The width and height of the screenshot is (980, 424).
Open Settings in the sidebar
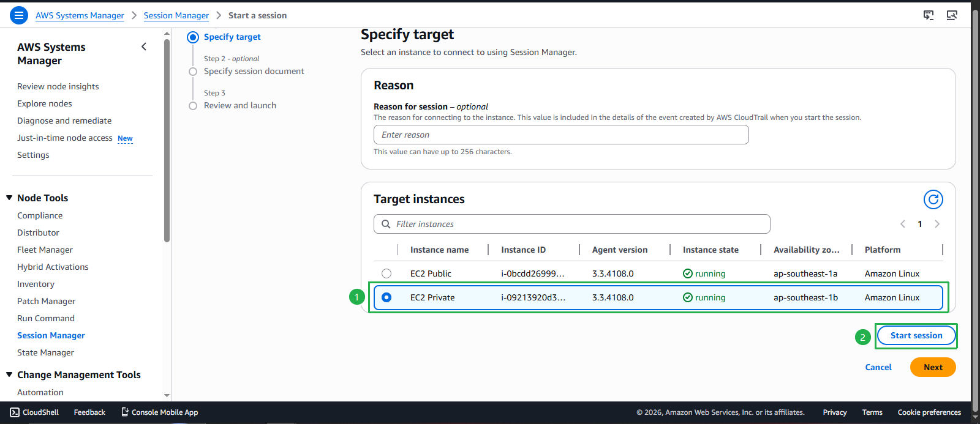[33, 155]
